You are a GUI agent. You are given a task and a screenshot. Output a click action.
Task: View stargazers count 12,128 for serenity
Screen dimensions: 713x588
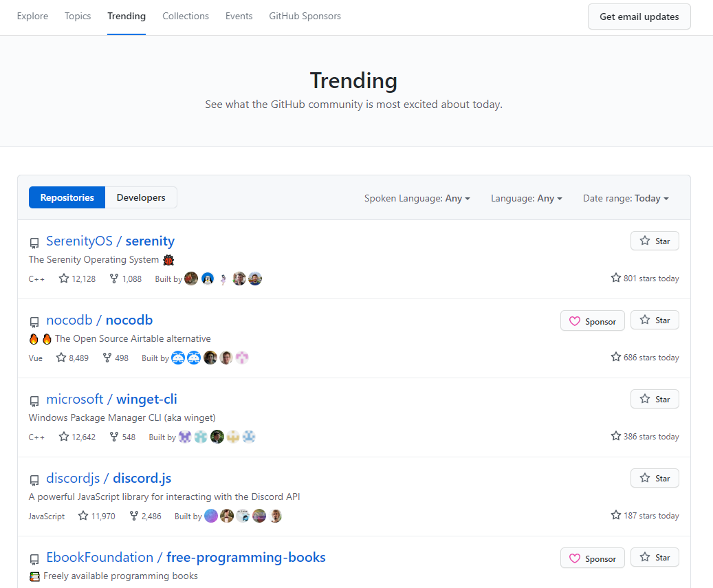pos(77,279)
